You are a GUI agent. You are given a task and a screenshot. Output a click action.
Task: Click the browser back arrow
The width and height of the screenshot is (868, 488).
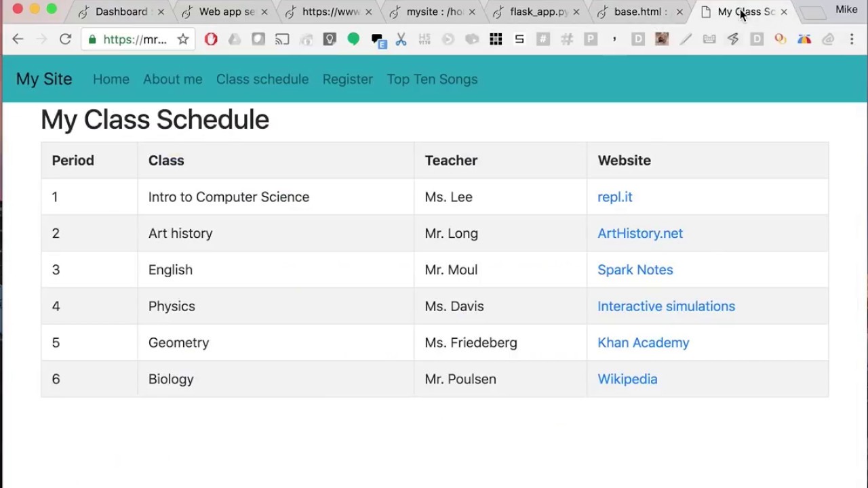coord(18,39)
